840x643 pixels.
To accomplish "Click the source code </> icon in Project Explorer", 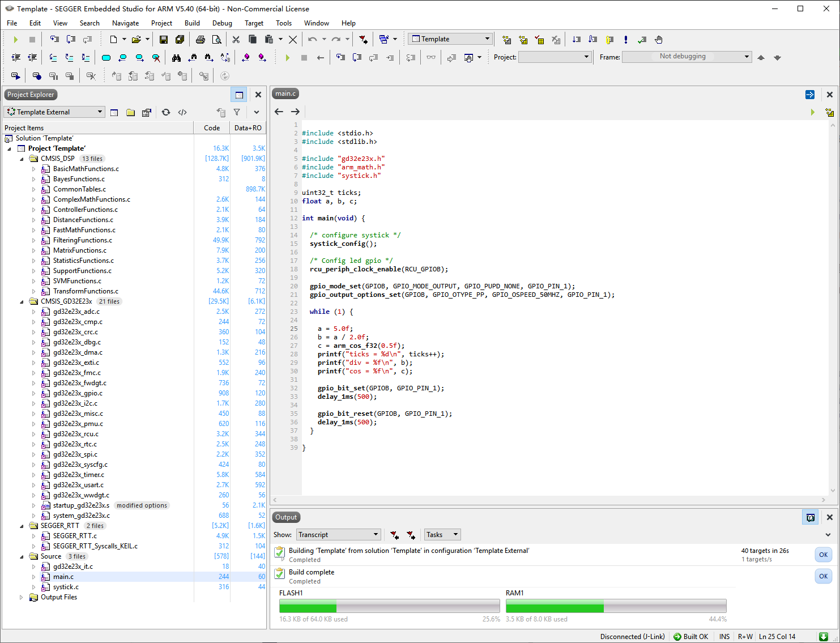I will point(182,112).
